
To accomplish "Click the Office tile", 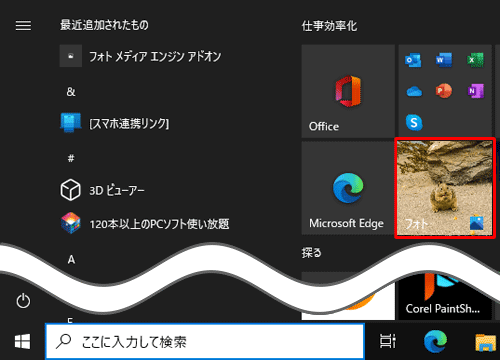I will (348, 91).
